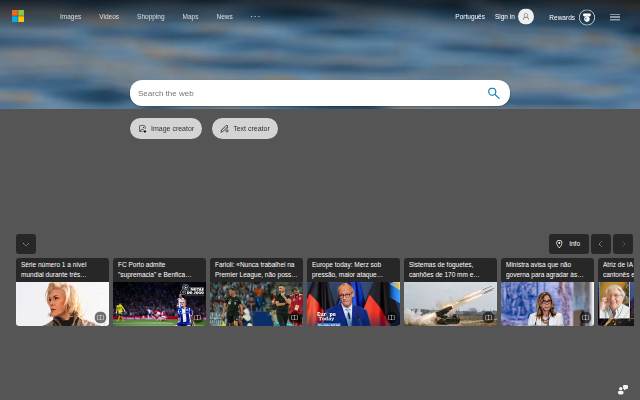The height and width of the screenshot is (400, 640).
Task: Collapse the news carousel with the chevron button
Action: [x=26, y=244]
